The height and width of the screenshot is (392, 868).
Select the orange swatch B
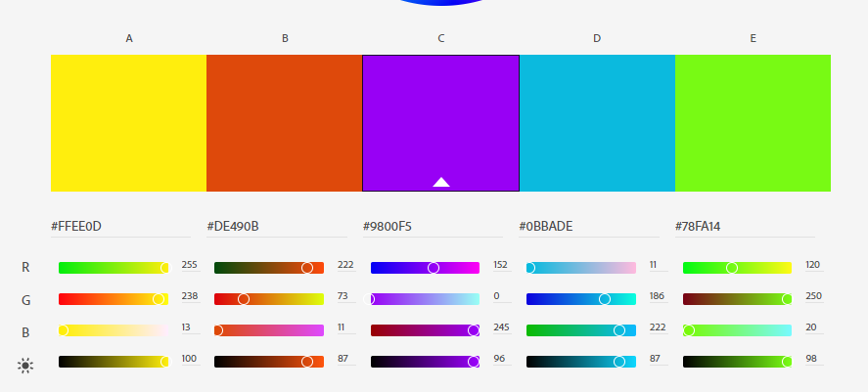click(285, 123)
